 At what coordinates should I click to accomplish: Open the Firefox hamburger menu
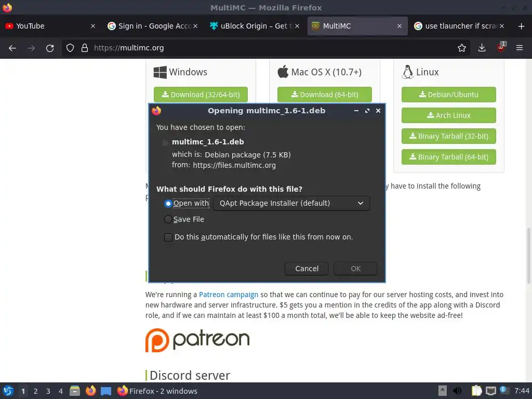coord(520,48)
